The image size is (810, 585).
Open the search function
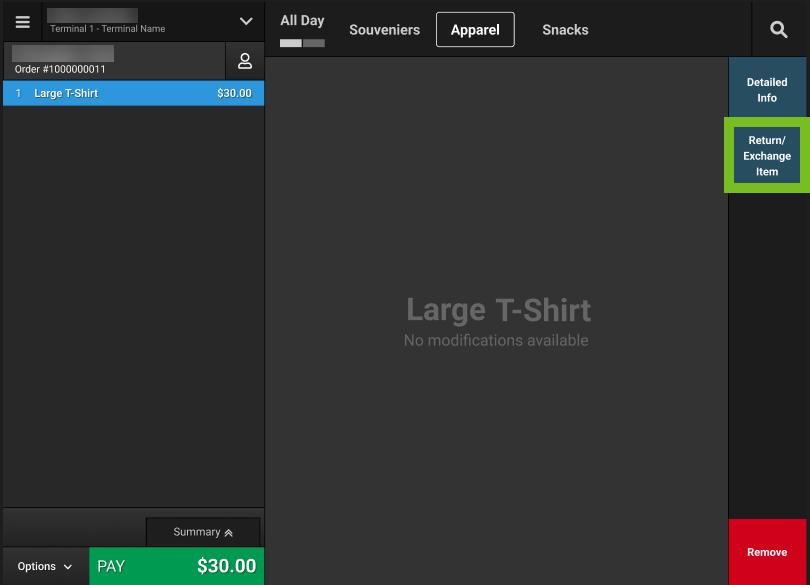pyautogui.click(x=778, y=29)
